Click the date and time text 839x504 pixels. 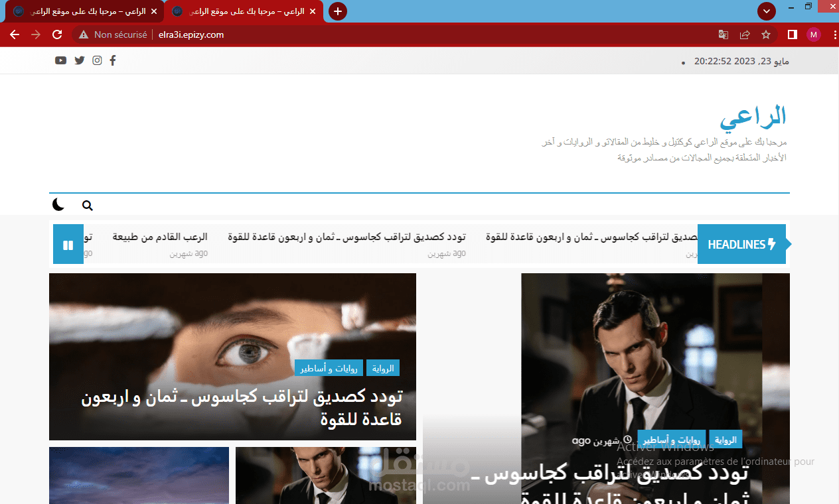click(742, 61)
